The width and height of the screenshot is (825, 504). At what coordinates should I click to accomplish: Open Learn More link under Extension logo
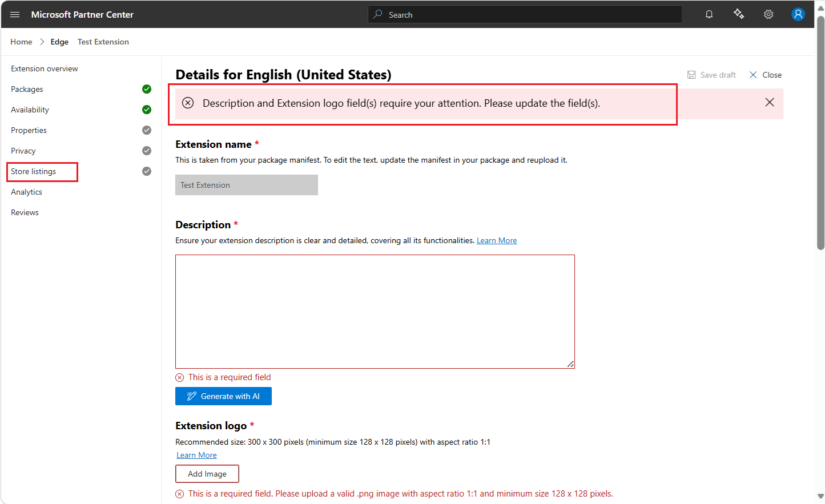pos(196,455)
